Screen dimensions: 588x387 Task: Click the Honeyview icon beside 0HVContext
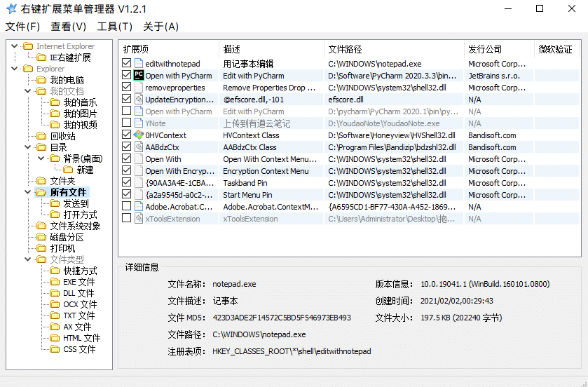[139, 135]
